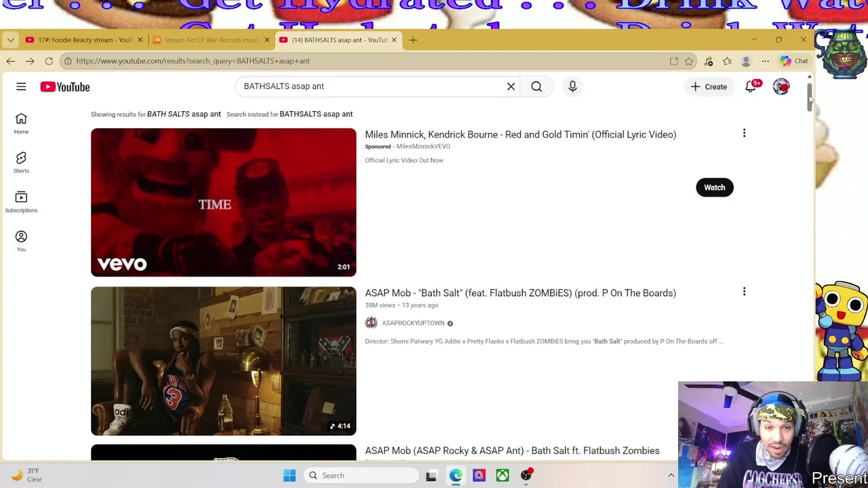The width and height of the screenshot is (868, 488).
Task: Open the weather widget showing 31°F Clear
Action: [25, 475]
